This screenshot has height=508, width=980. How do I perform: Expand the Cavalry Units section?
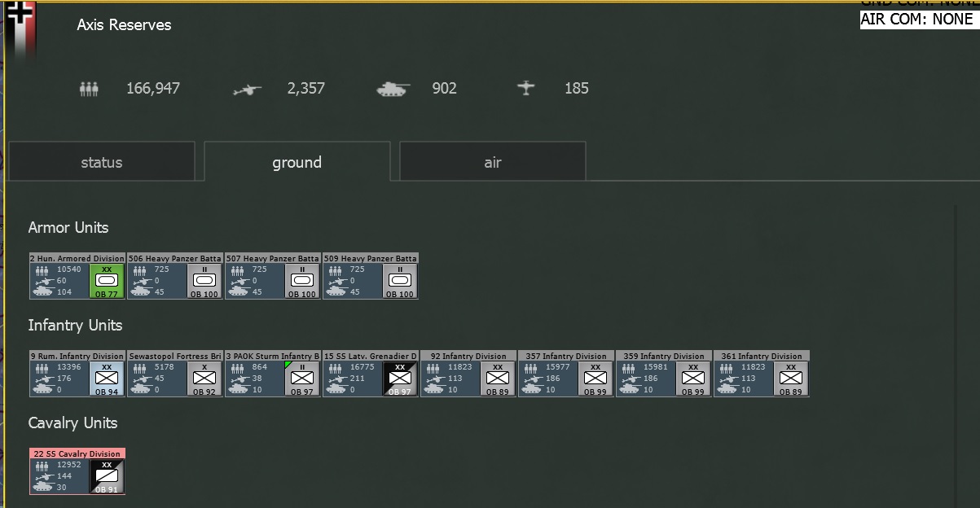pos(74,423)
